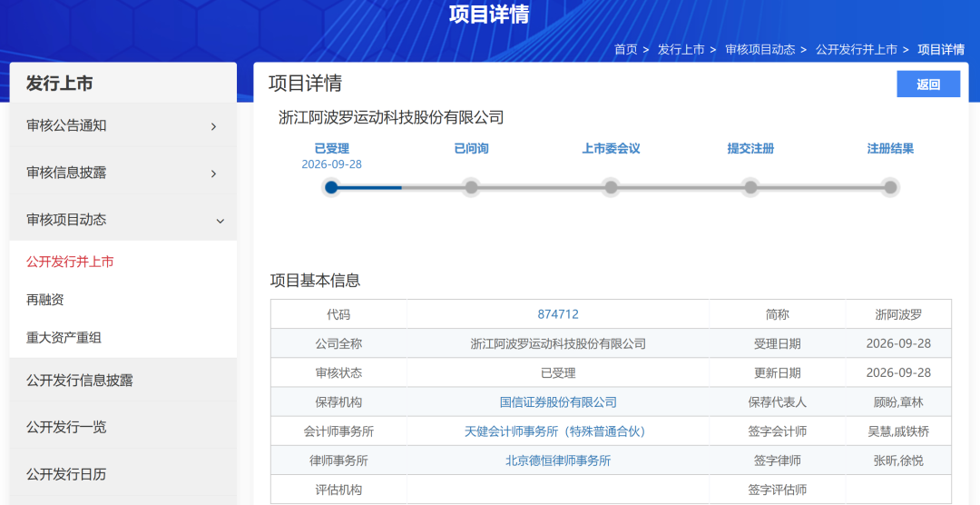Select 重大资产重组 submenu item
The height and width of the screenshot is (505, 980).
click(x=64, y=338)
